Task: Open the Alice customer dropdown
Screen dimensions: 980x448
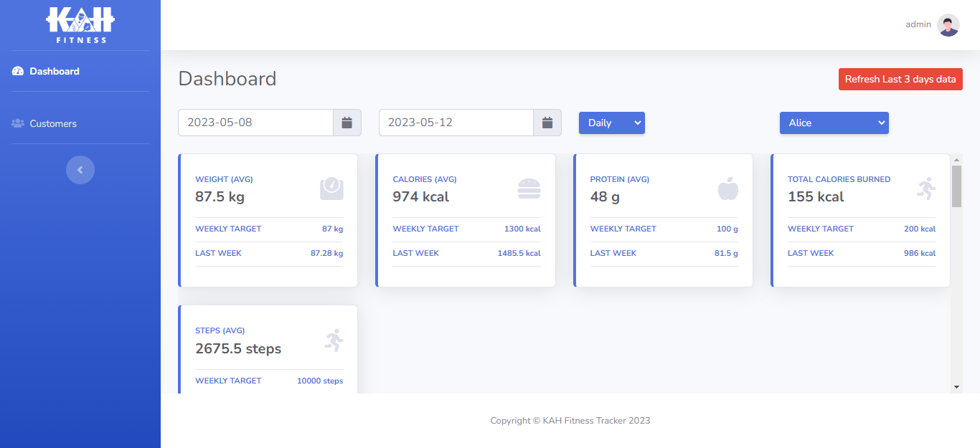Action: pyautogui.click(x=834, y=123)
